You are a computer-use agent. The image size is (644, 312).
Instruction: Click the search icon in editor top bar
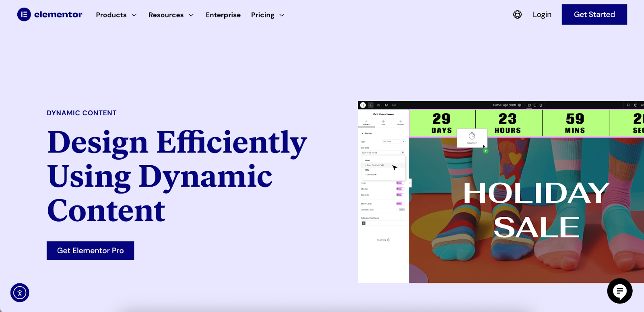click(x=628, y=105)
